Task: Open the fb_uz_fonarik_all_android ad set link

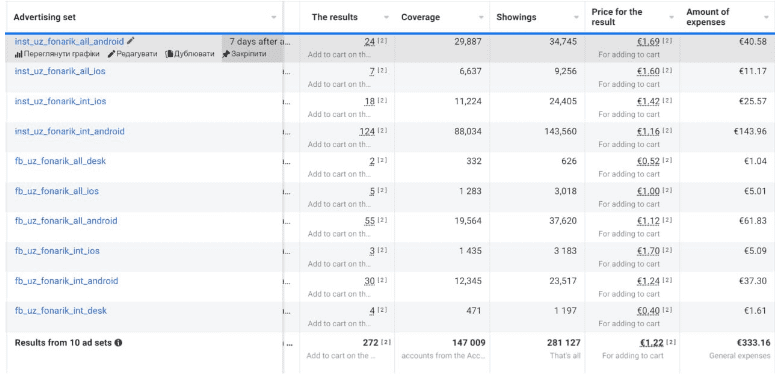Action: (66, 221)
